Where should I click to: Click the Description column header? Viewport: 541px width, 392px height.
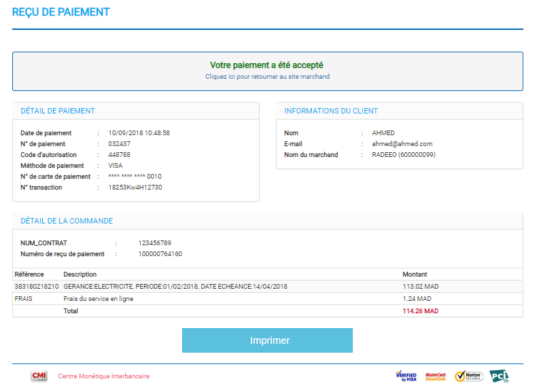pyautogui.click(x=80, y=274)
